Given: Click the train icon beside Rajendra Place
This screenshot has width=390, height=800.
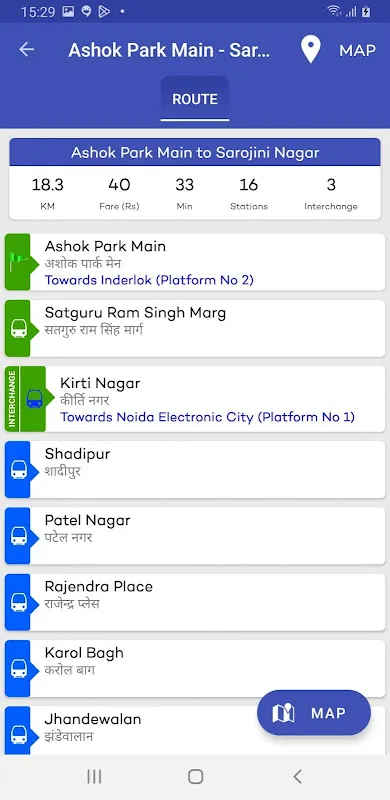Looking at the screenshot, I should pyautogui.click(x=19, y=603).
